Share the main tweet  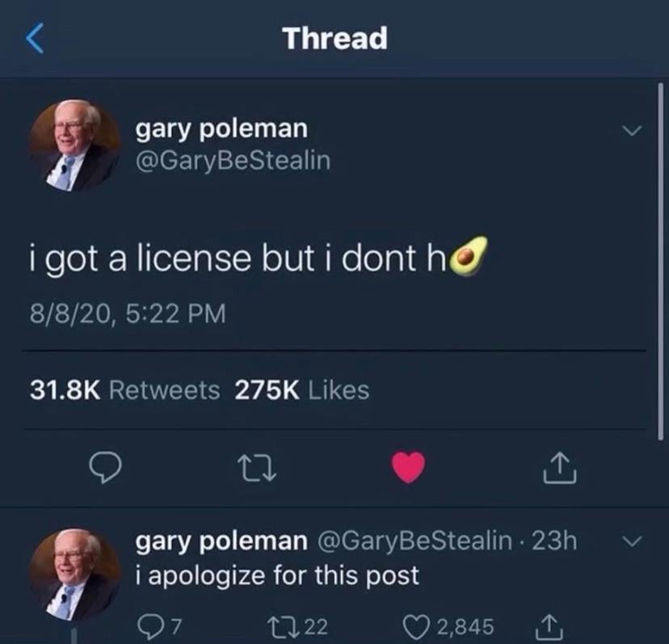(x=560, y=468)
